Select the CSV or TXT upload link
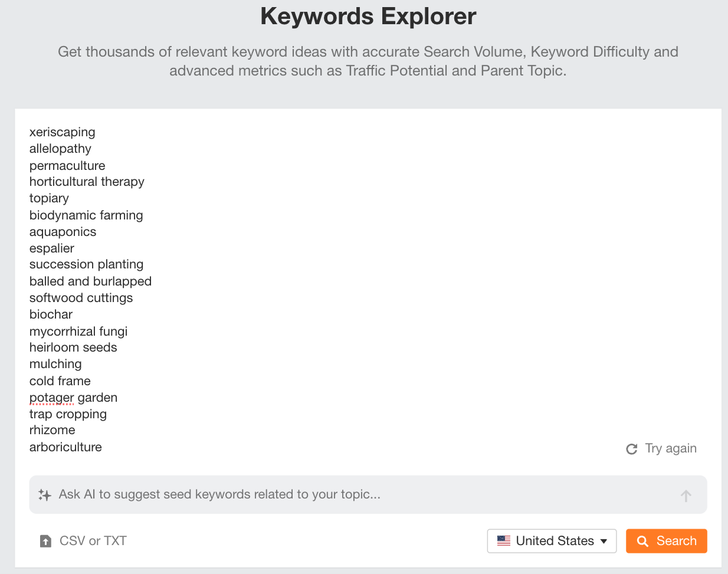The height and width of the screenshot is (574, 728). point(93,541)
